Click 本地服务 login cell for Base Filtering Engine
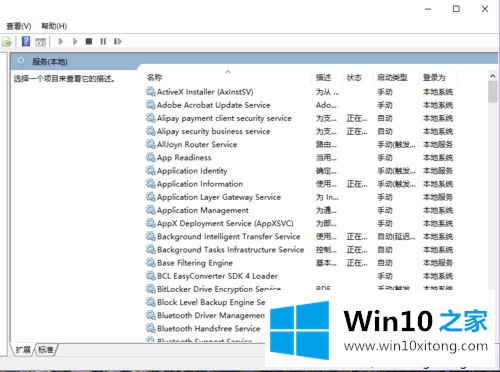The width and height of the screenshot is (500, 372). (438, 263)
